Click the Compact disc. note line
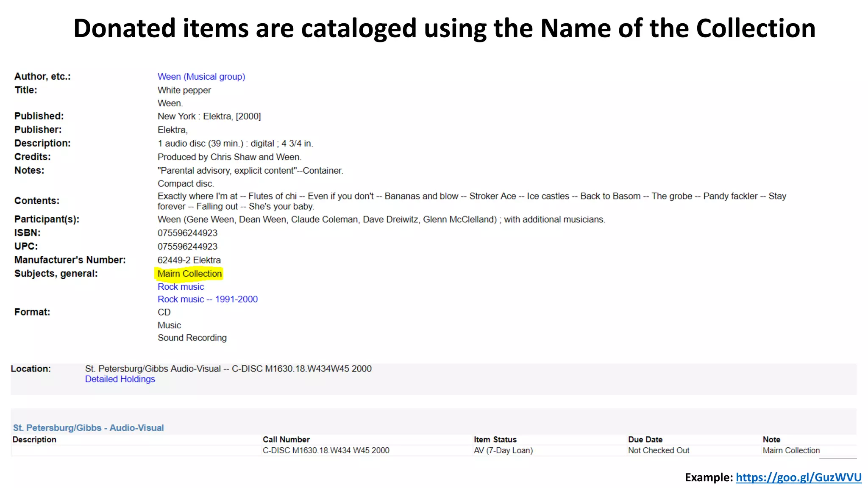This screenshot has width=868, height=488. coord(186,184)
